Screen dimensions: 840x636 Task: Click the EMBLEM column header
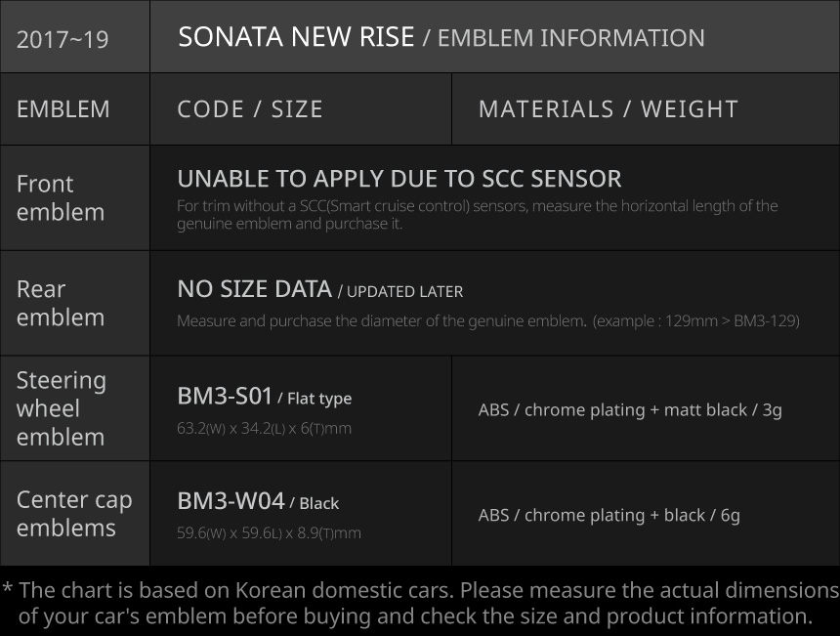63,109
